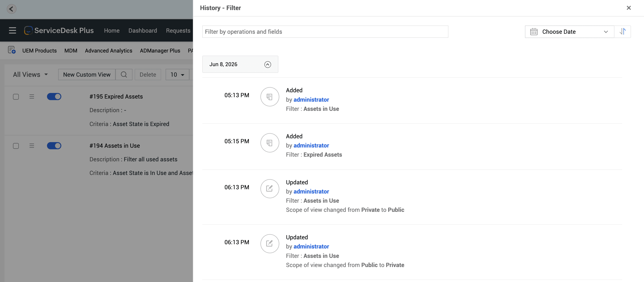Click the #194 Assets in Use title
644x282 pixels.
click(x=115, y=145)
